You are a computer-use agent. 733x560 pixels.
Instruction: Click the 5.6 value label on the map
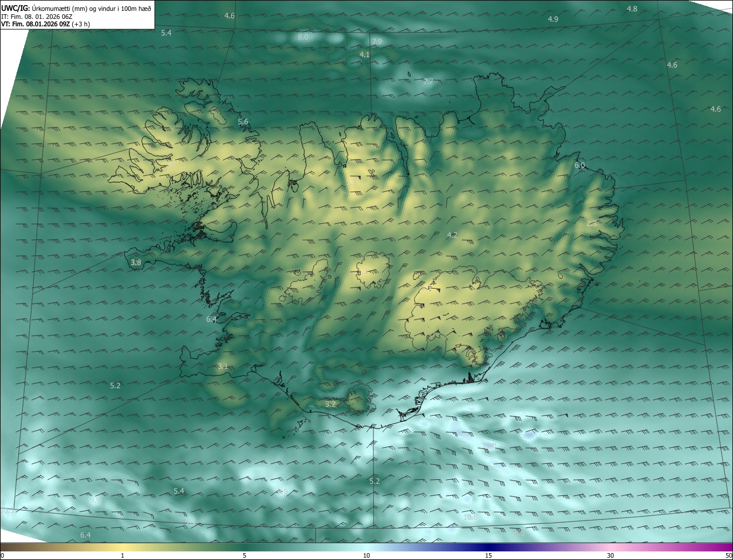pos(243,121)
